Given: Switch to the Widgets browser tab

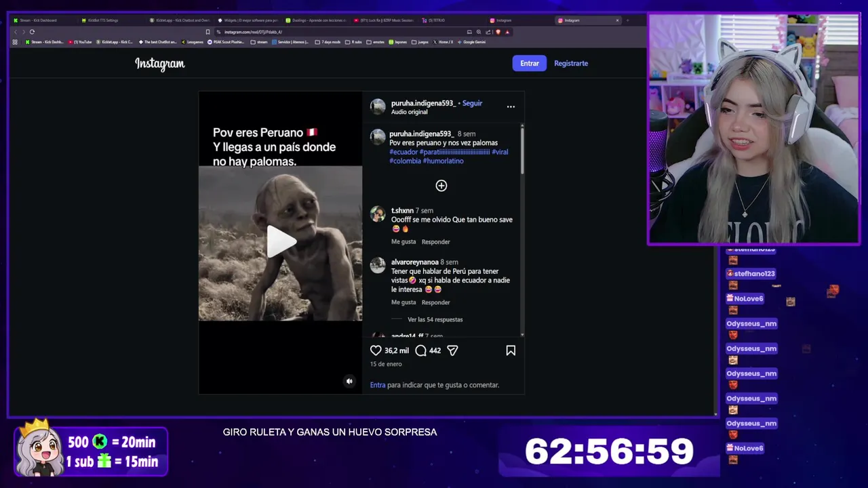Looking at the screenshot, I should click(x=248, y=20).
